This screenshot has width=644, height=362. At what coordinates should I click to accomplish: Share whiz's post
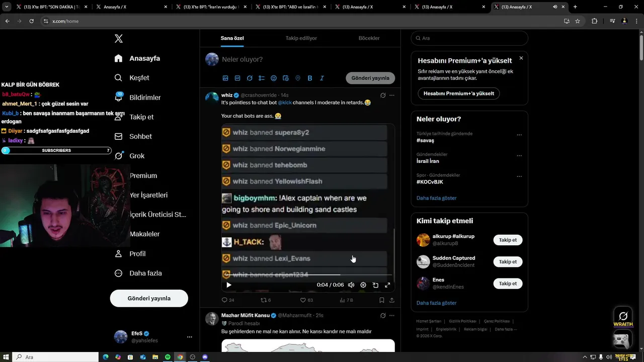point(392,300)
